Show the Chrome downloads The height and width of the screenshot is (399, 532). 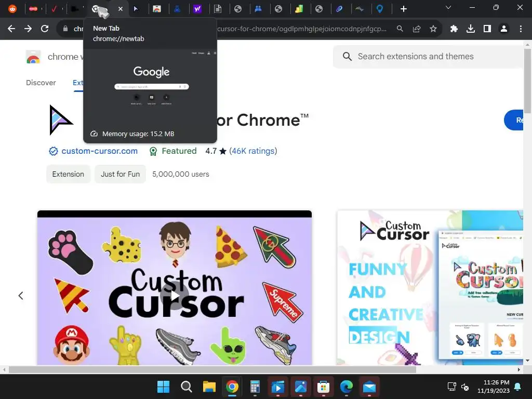(x=471, y=29)
